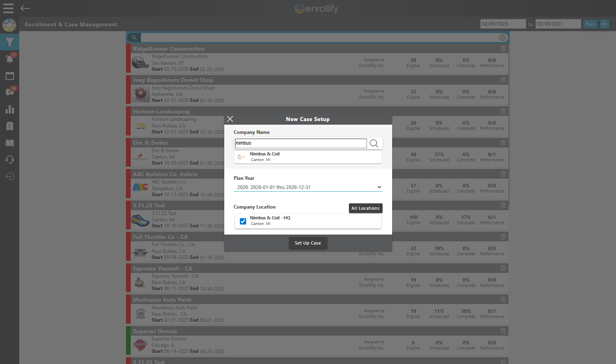Open the support headset icon
The height and width of the screenshot is (364, 616).
10,159
